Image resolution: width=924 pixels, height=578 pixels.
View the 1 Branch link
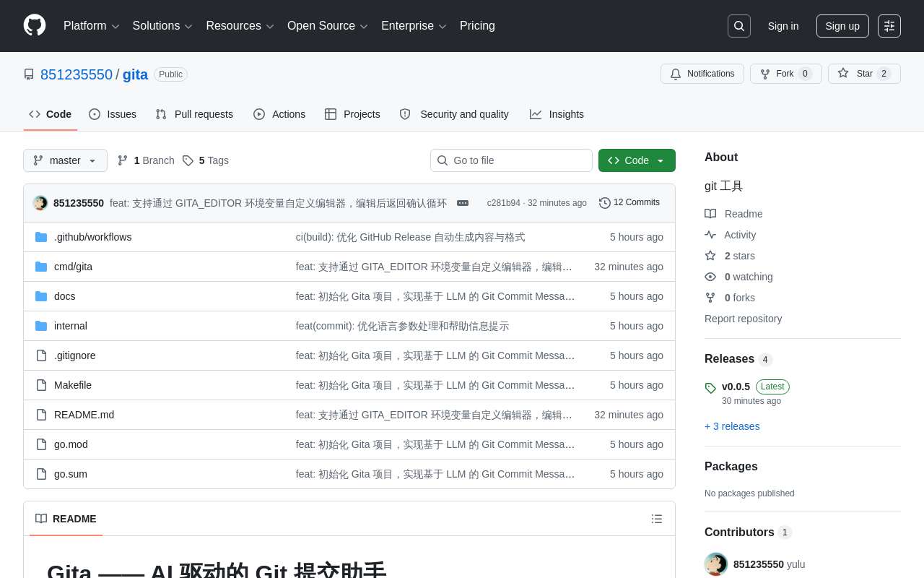146,160
